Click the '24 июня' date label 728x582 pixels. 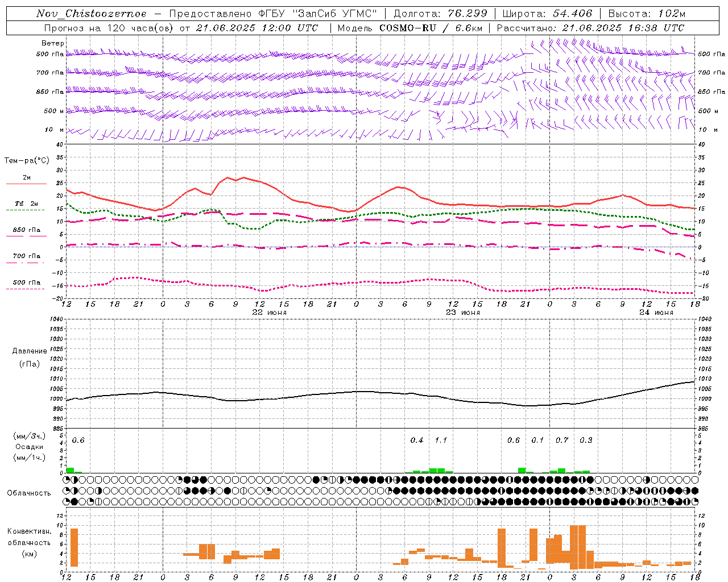(656, 313)
